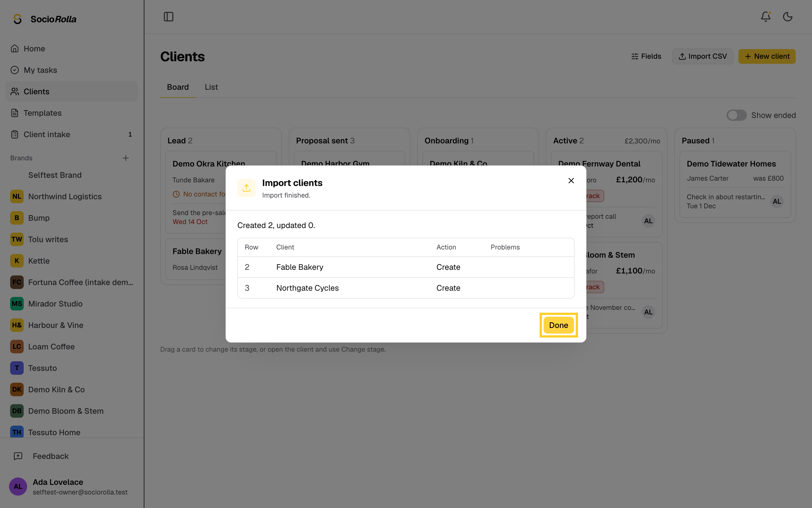Switch to the Board tab
Image resolution: width=812 pixels, height=508 pixels.
click(178, 87)
